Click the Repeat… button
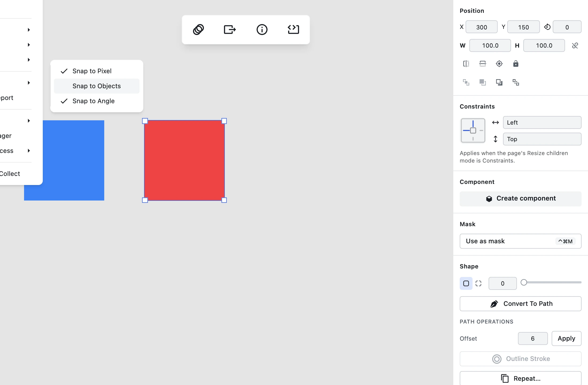Viewport: 588px width, 385px height. 520,378
